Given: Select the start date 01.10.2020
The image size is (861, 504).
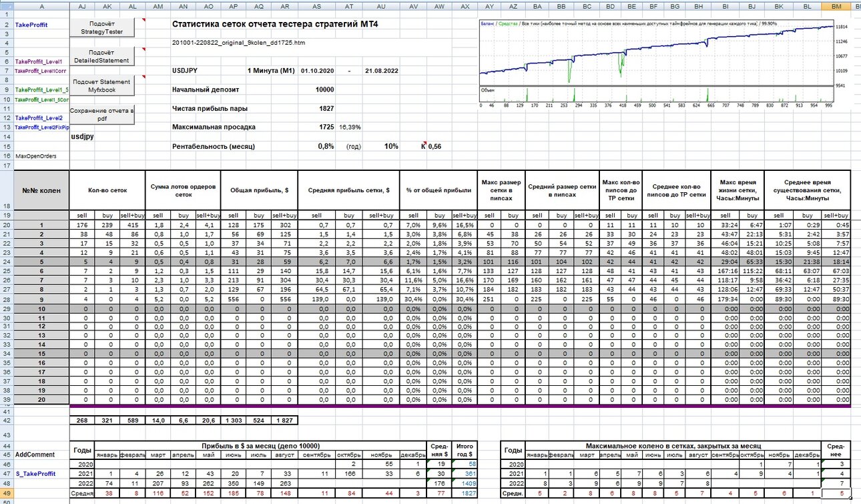Looking at the screenshot, I should tap(317, 70).
